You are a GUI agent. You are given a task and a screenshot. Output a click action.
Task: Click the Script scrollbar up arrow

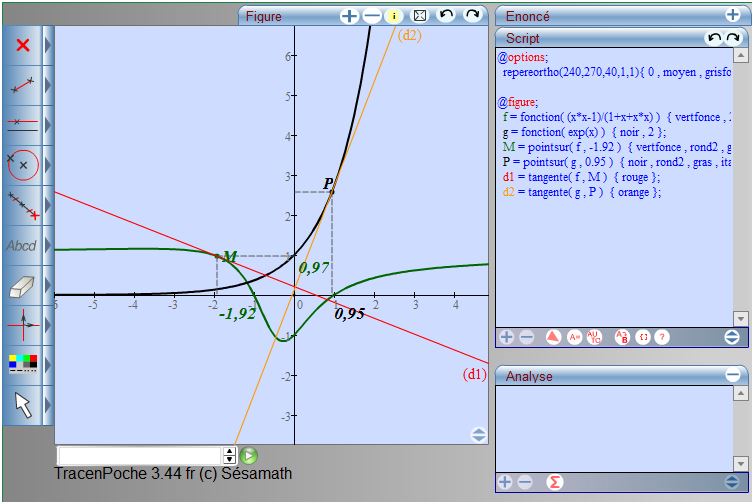point(741,56)
